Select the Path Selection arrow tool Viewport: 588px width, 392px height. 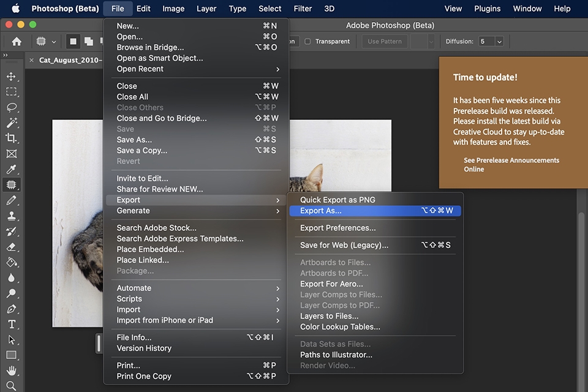pyautogui.click(x=11, y=340)
